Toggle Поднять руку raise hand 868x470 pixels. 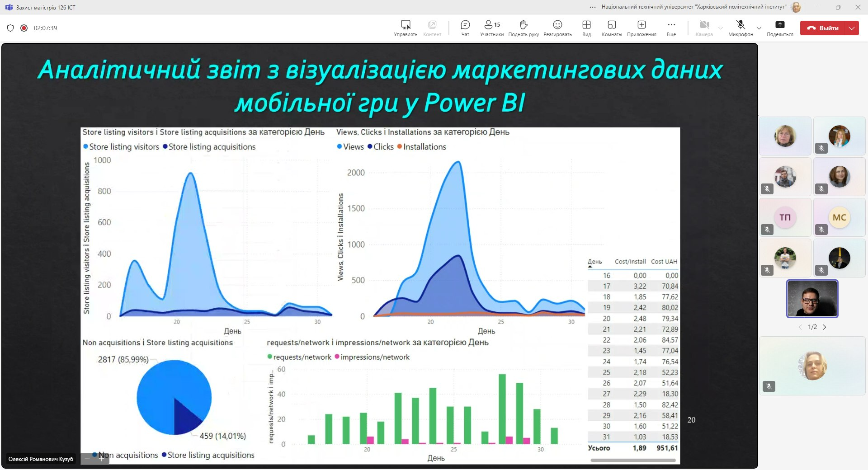[x=524, y=28]
